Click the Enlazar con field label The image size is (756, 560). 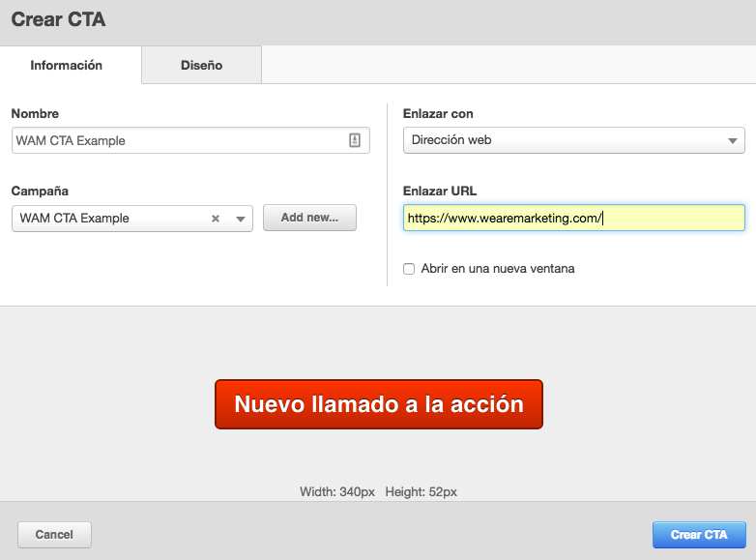point(438,114)
